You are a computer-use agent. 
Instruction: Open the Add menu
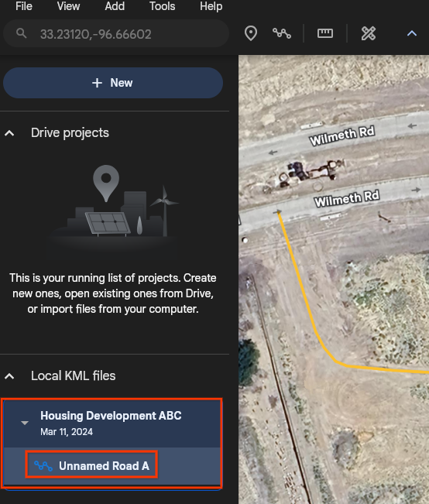click(x=115, y=6)
